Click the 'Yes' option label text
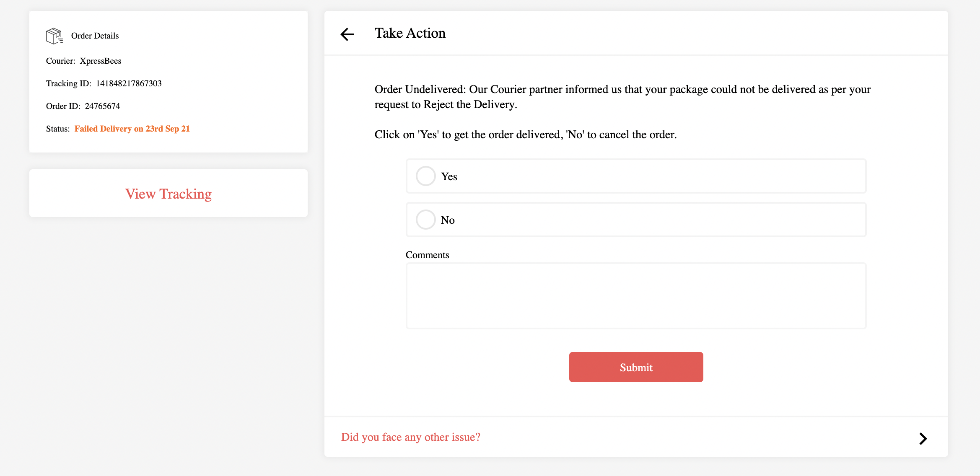 tap(449, 176)
